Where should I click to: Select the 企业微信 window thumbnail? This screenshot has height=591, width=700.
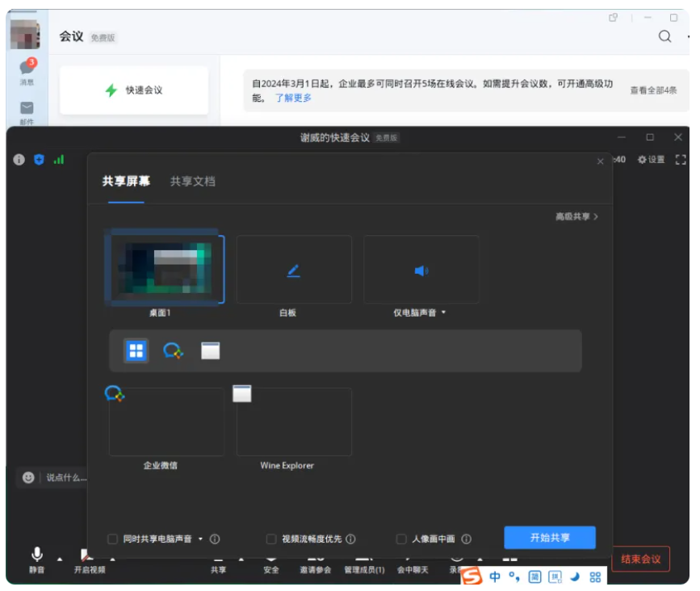tap(166, 421)
